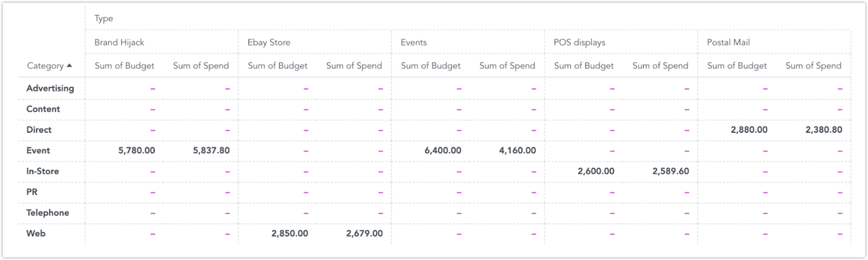Select the Type header label
The image size is (868, 260).
point(104,19)
